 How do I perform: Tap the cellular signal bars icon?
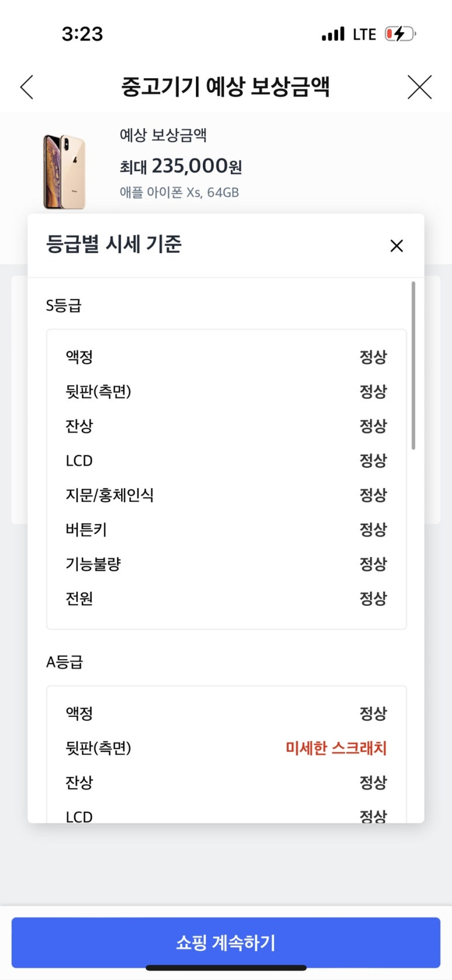pos(333,34)
